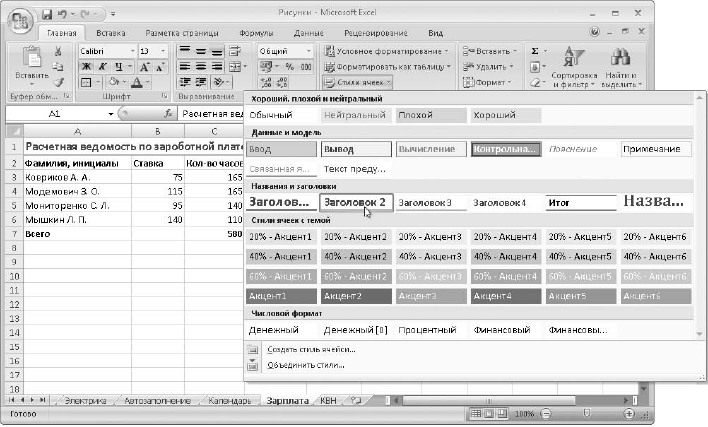
Task: Click the Office button
Action: [x=19, y=20]
